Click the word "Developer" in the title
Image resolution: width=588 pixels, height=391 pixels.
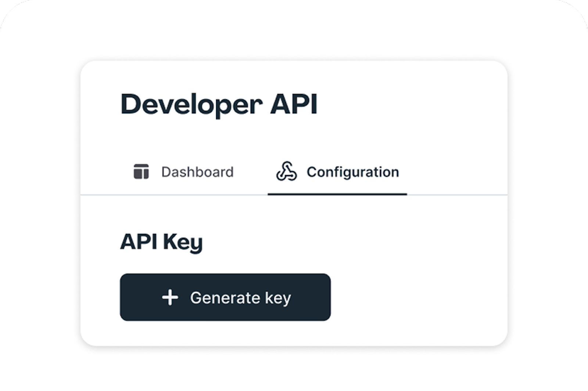point(191,105)
